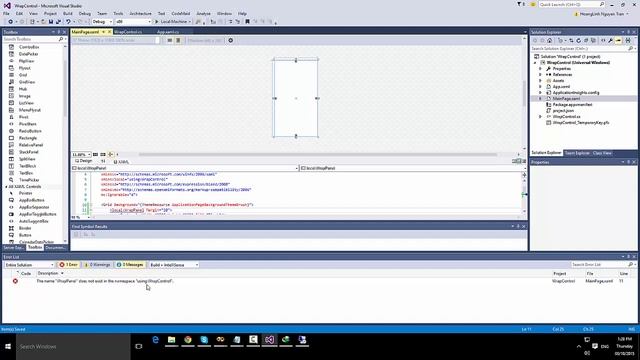Click the Navigate Backward toolbar icon
Image resolution: width=640 pixels, height=360 pixels.
point(10,22)
